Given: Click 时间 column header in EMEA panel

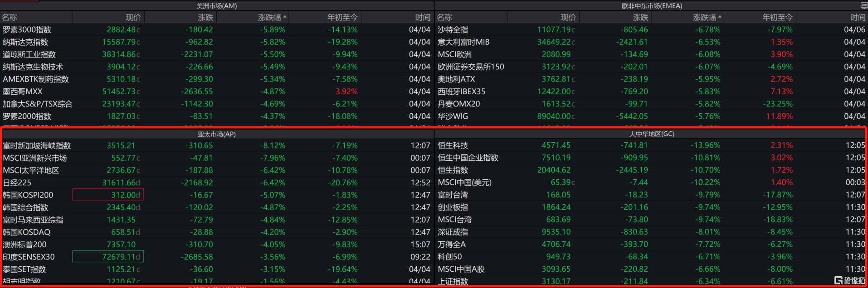Looking at the screenshot, I should tap(857, 17).
